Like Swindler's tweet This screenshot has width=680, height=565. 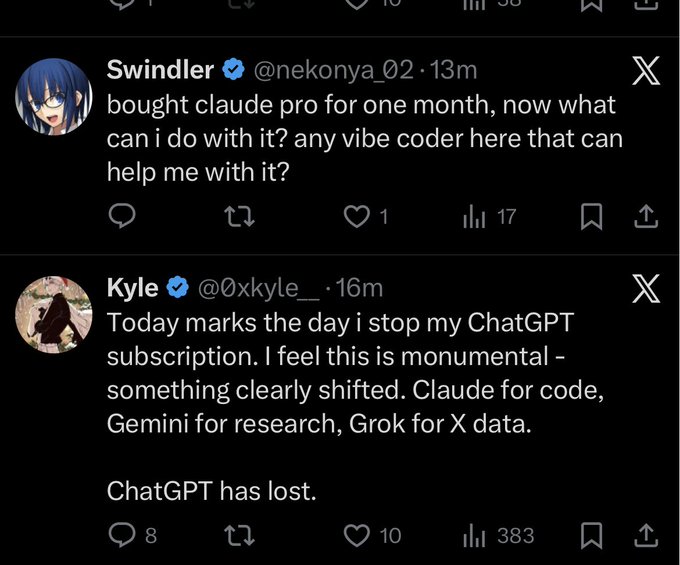(x=357, y=216)
